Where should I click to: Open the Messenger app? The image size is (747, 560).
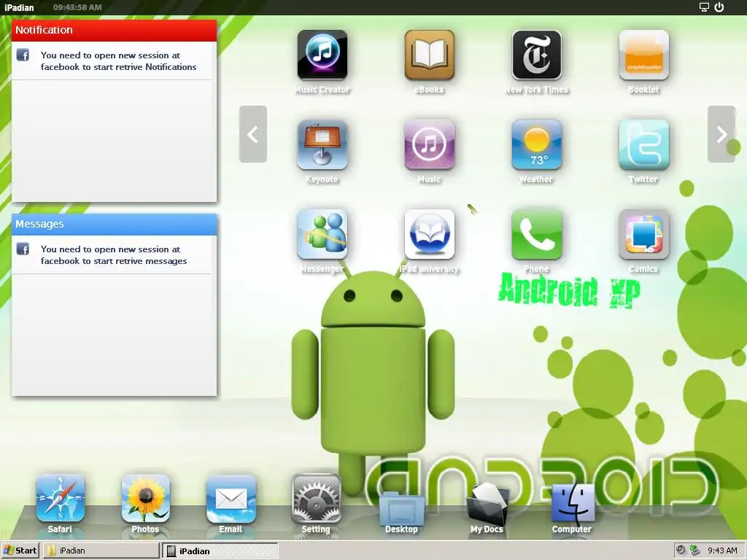(322, 234)
